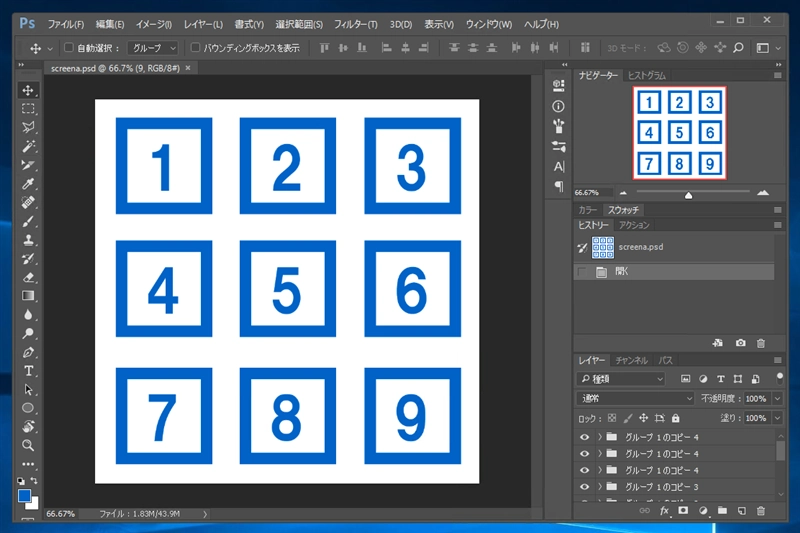Open the blend mode 通常 dropdown
The image size is (800, 533).
(x=635, y=398)
